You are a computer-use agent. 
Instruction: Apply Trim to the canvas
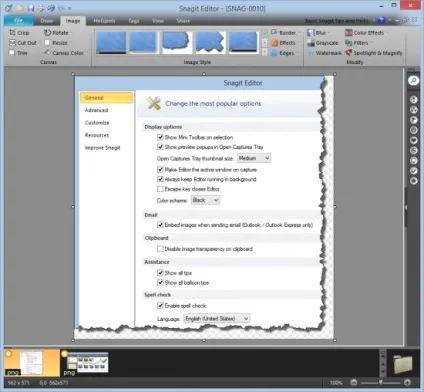click(18, 53)
